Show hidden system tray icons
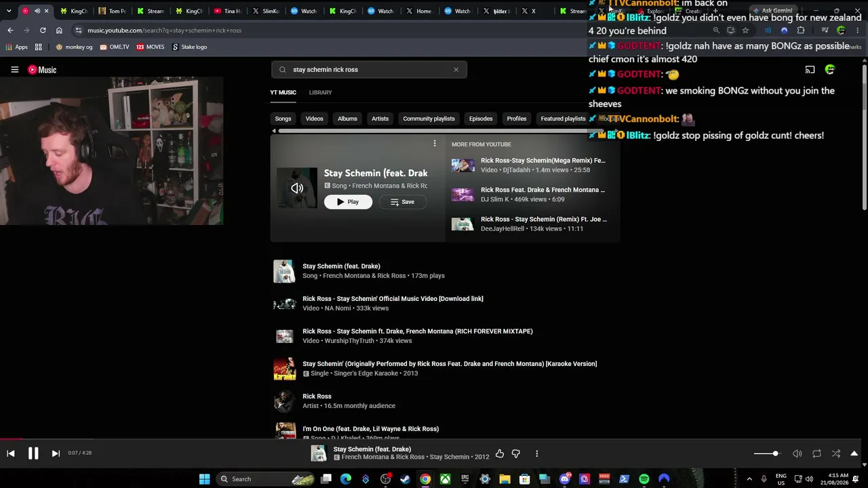Image resolution: width=868 pixels, height=488 pixels. [x=749, y=479]
